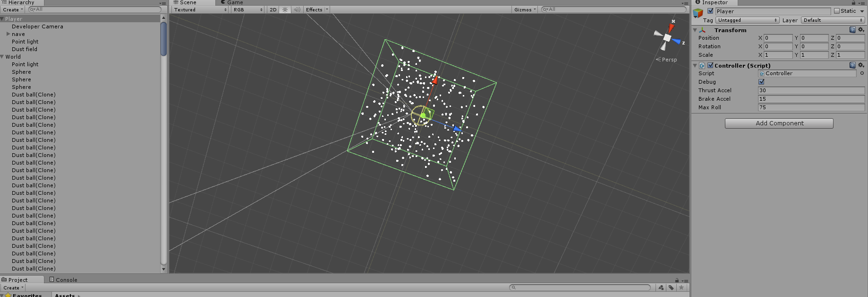The image size is (868, 297).
Task: Open the Tag Untagged dropdown
Action: point(747,20)
